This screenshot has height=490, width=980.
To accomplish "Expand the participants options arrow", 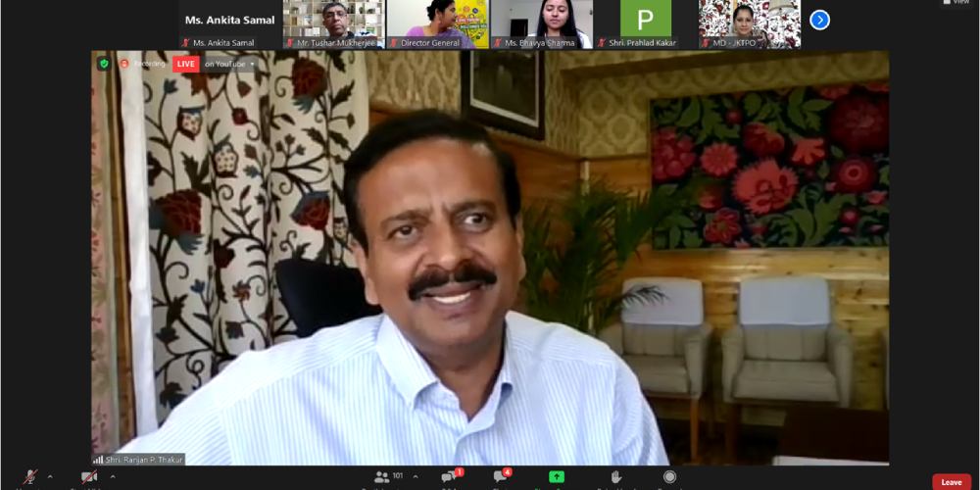I will click(416, 477).
